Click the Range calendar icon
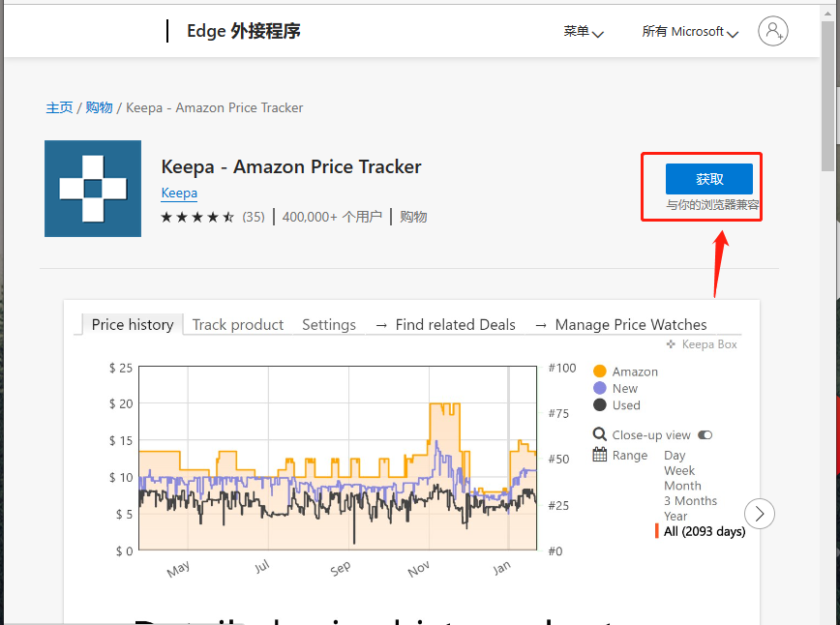Image resolution: width=840 pixels, height=625 pixels. coord(600,455)
